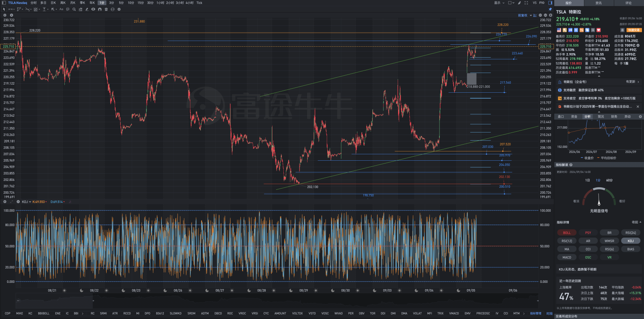Image resolution: width=644 pixels, height=319 pixels.
Task: Click the axis scale icon beside 前复权
Action: [535, 15]
